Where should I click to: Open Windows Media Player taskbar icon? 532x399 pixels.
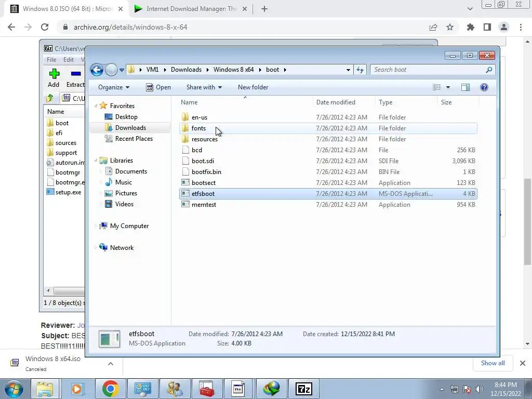pyautogui.click(x=78, y=389)
